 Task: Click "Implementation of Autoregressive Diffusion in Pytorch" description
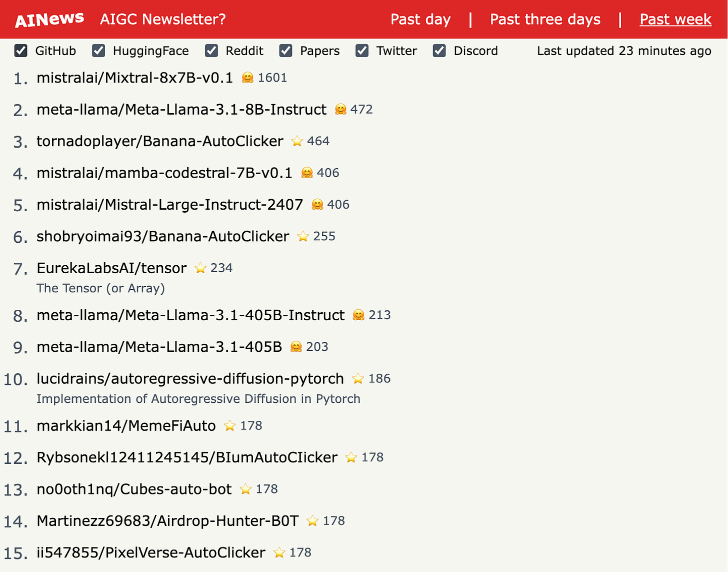pyautogui.click(x=198, y=399)
